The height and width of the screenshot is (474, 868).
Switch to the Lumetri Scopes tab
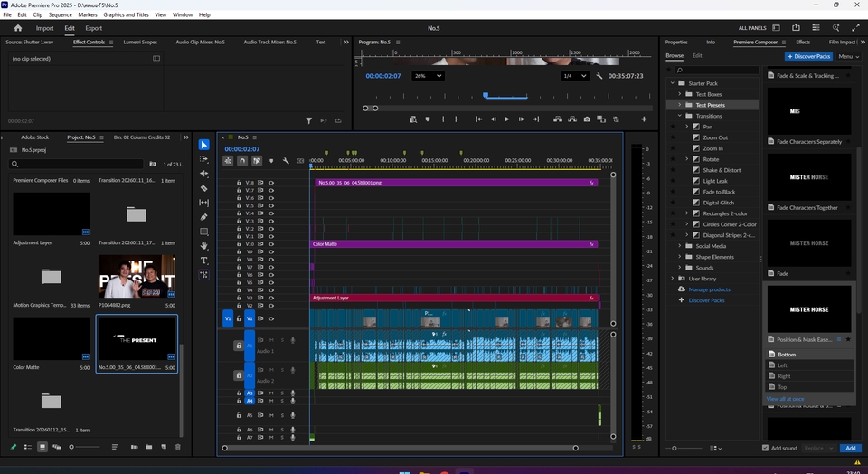click(140, 43)
